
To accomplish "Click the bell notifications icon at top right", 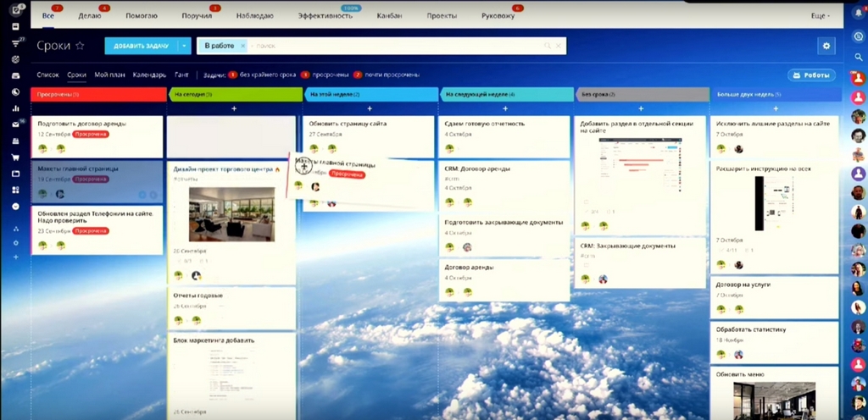I will (859, 14).
